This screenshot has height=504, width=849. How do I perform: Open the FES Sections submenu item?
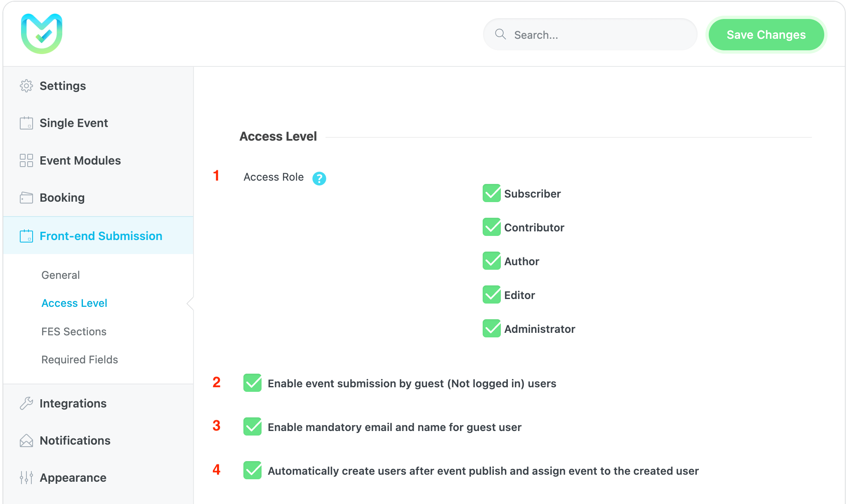click(74, 332)
